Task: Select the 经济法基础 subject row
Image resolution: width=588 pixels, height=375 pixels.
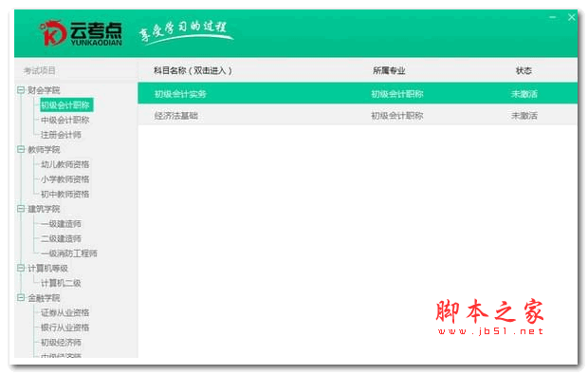Action: tap(358, 115)
